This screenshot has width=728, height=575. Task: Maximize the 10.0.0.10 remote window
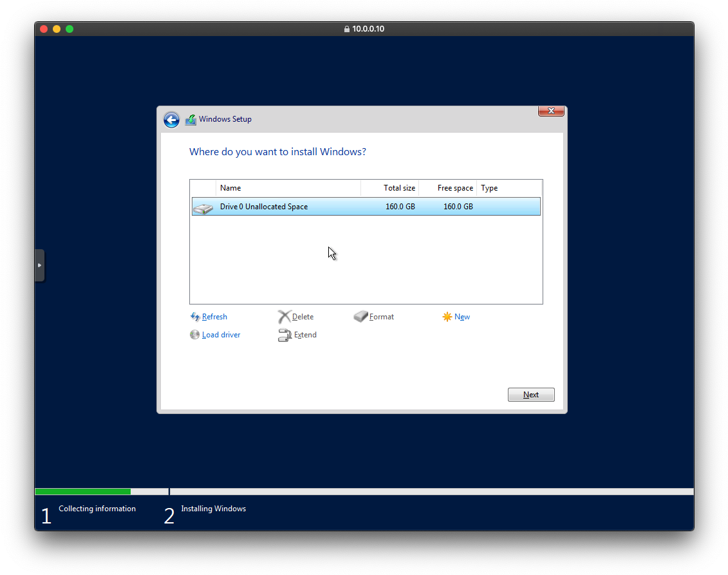[x=70, y=29]
